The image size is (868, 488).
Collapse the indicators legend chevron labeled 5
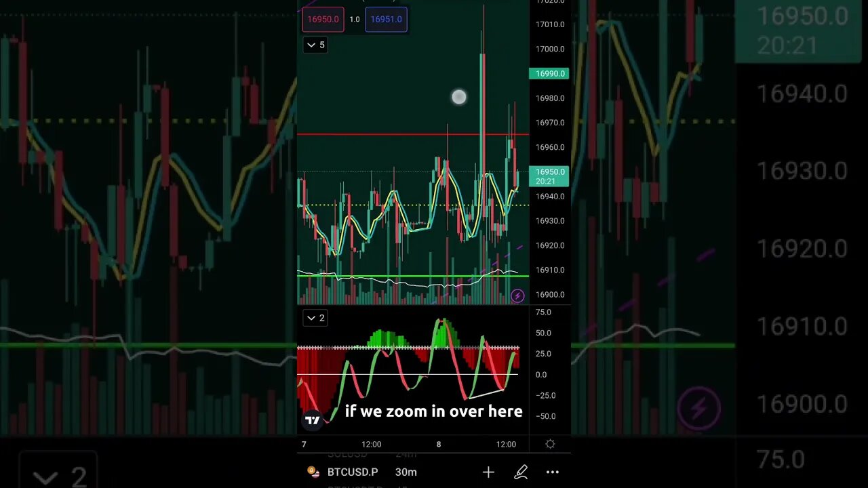point(315,45)
